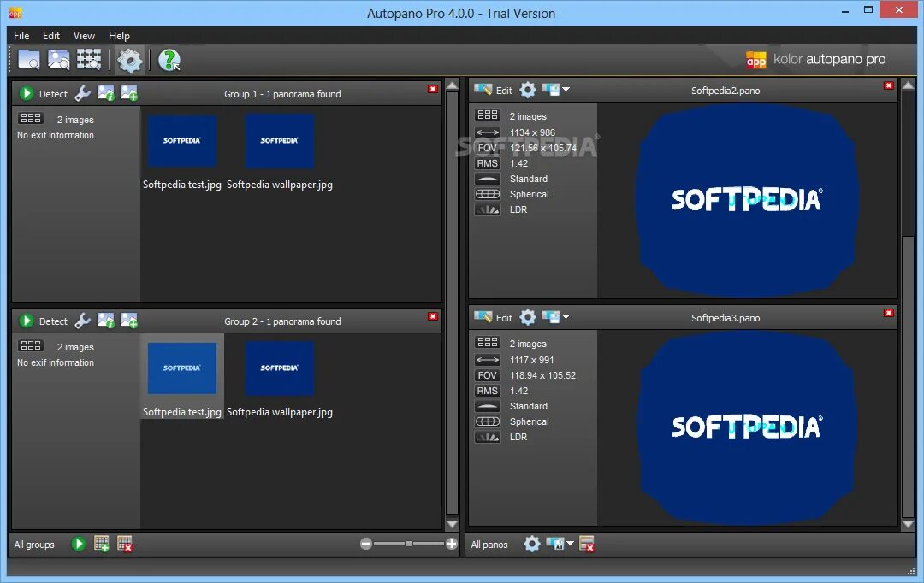Click the browse folder toolbar icon

click(29, 60)
